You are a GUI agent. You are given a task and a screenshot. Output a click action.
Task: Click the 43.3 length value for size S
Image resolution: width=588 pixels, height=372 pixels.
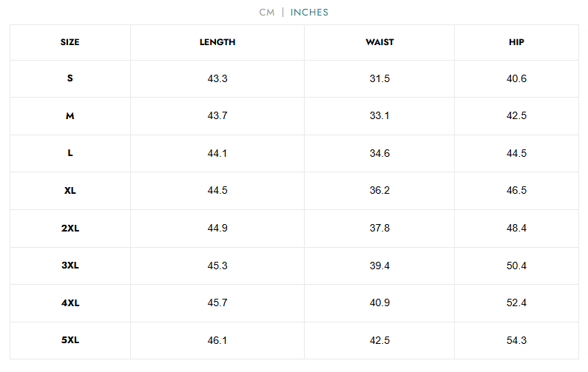pyautogui.click(x=217, y=78)
